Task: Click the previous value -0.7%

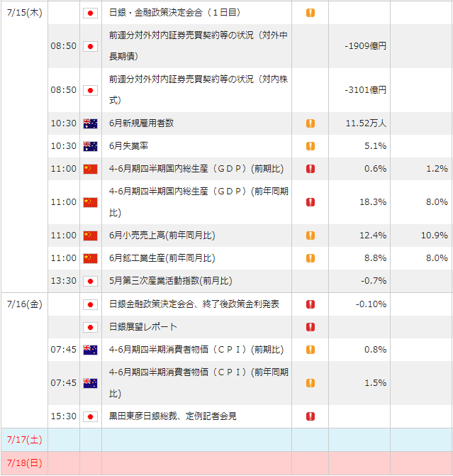Action: pos(374,281)
